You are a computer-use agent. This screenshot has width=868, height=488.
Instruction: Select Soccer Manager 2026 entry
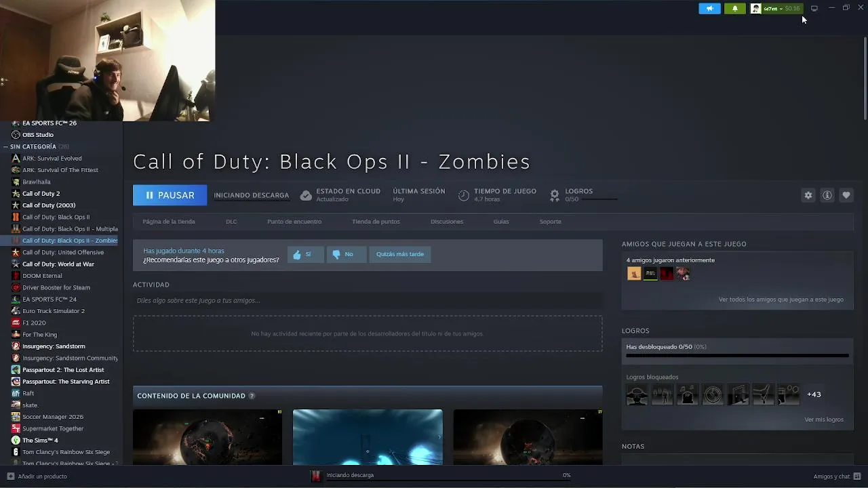click(53, 417)
